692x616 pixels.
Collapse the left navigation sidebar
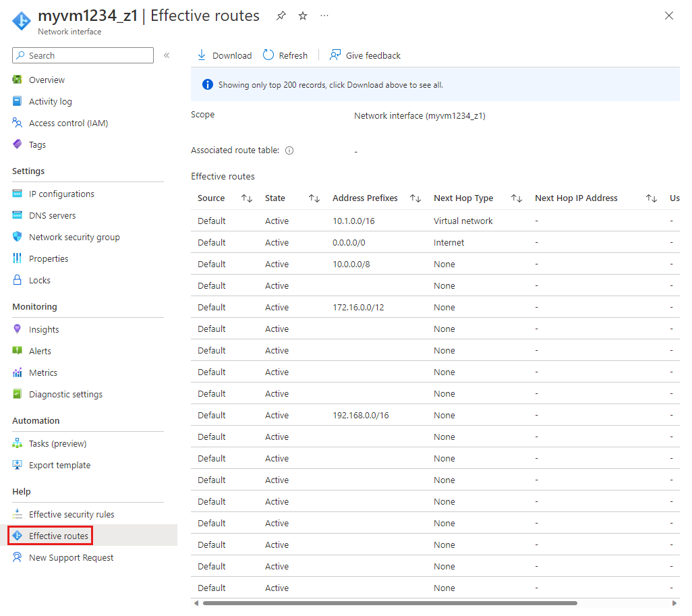click(167, 56)
